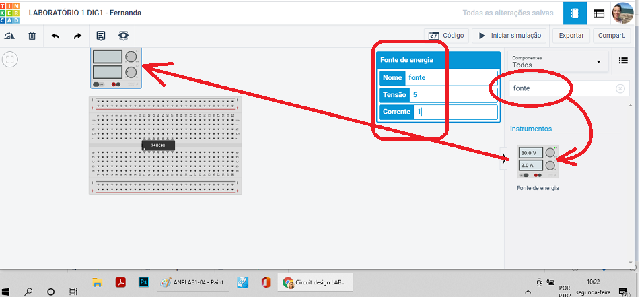
Task: Toggle components list view layout
Action: [623, 61]
